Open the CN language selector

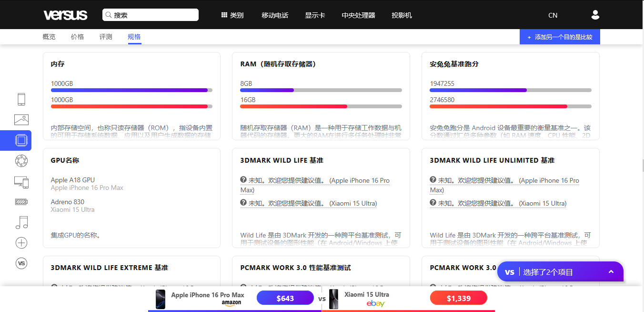tap(553, 15)
